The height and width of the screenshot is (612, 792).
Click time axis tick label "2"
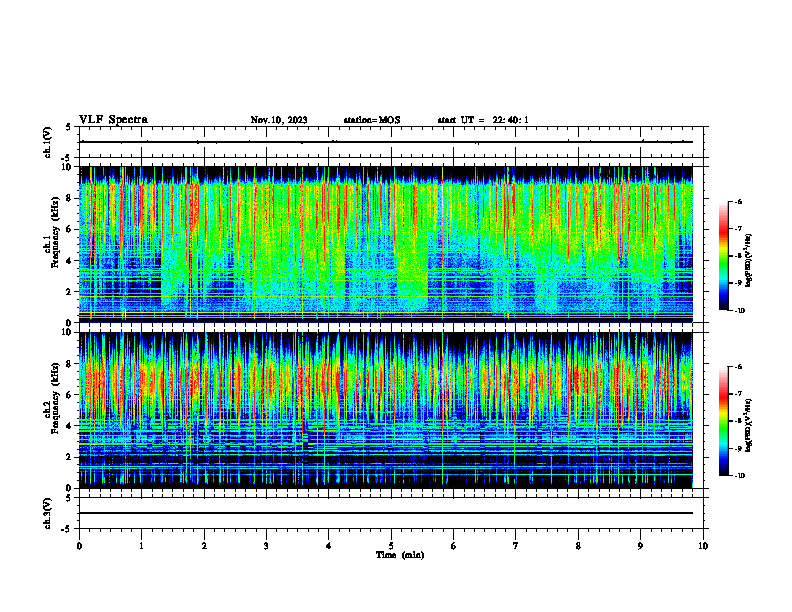coord(204,546)
